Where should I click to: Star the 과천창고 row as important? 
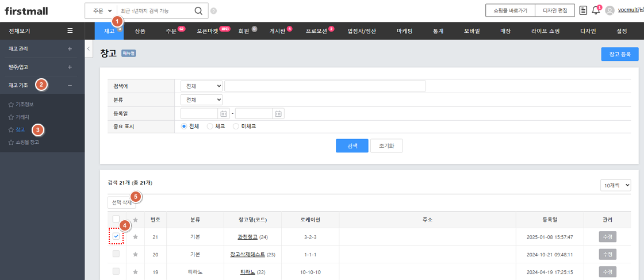click(136, 237)
